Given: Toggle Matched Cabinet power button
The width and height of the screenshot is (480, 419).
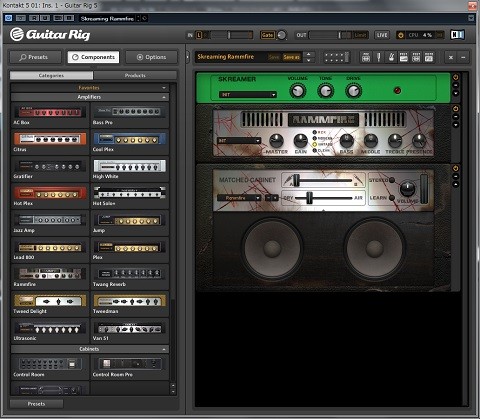Looking at the screenshot, I should (x=456, y=168).
